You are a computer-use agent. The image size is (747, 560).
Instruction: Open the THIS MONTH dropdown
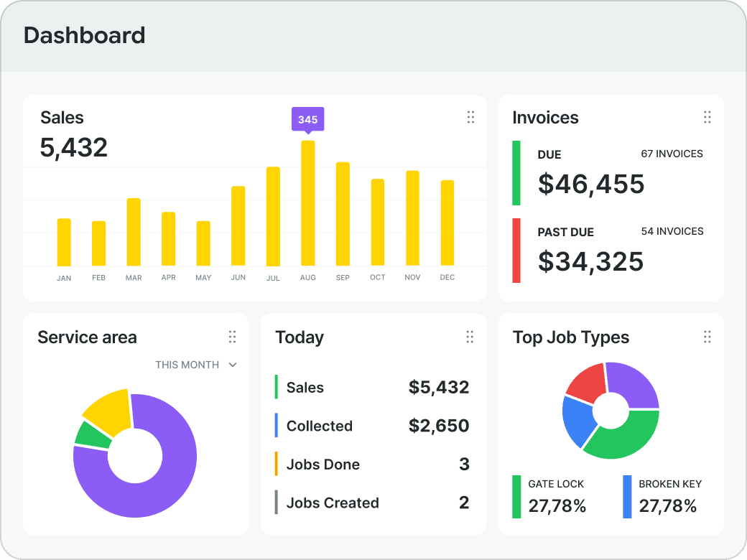pos(196,365)
